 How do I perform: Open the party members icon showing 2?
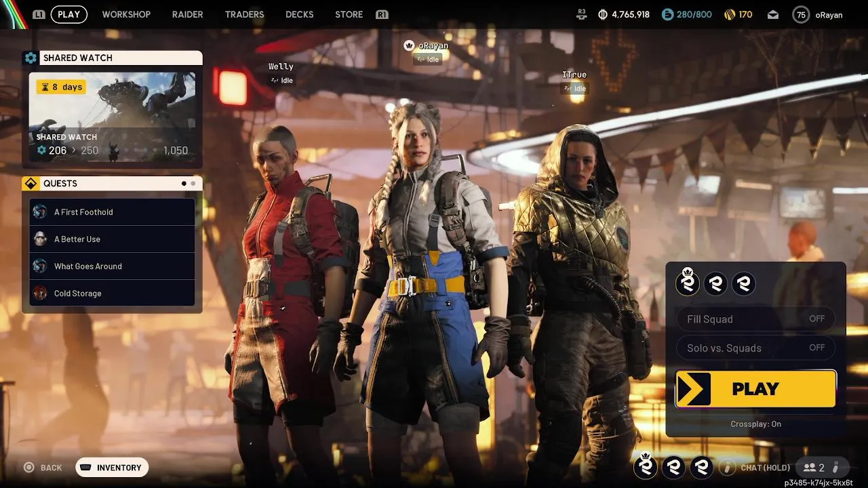(813, 468)
